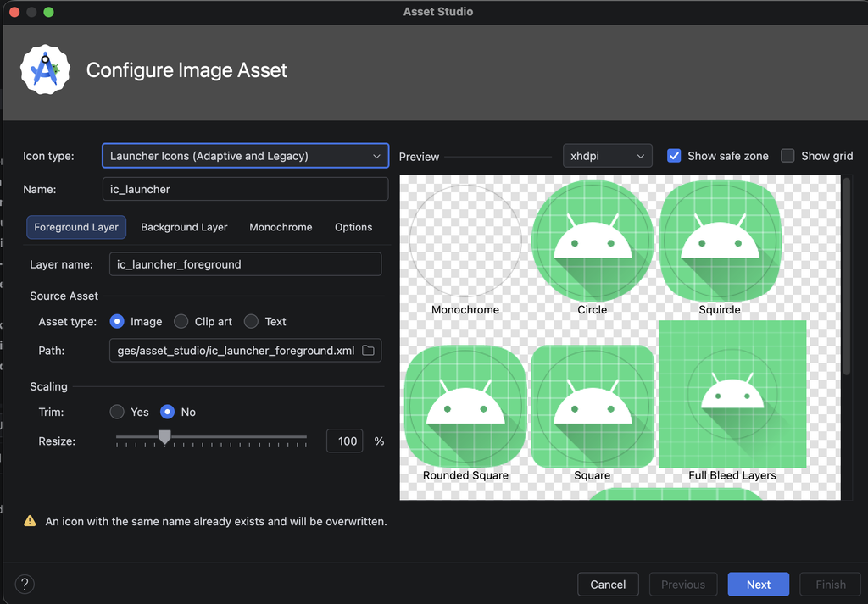Click the Scaling section label
The width and height of the screenshot is (868, 604).
click(48, 386)
